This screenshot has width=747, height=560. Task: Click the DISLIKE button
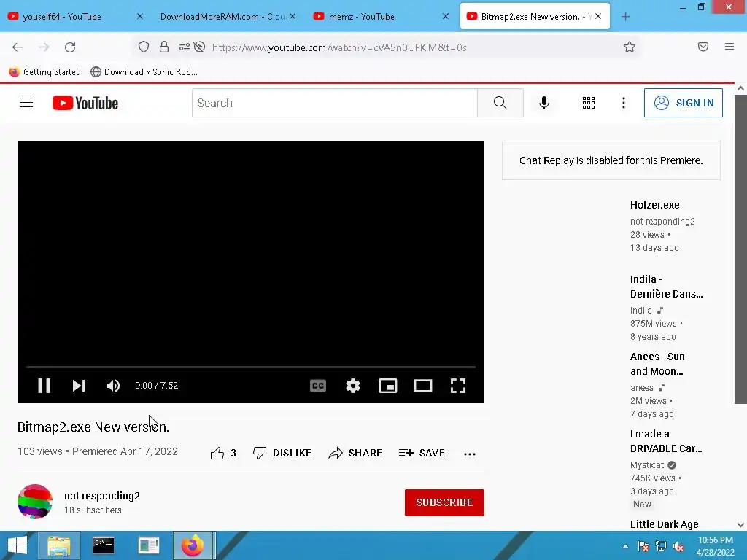[x=282, y=453]
